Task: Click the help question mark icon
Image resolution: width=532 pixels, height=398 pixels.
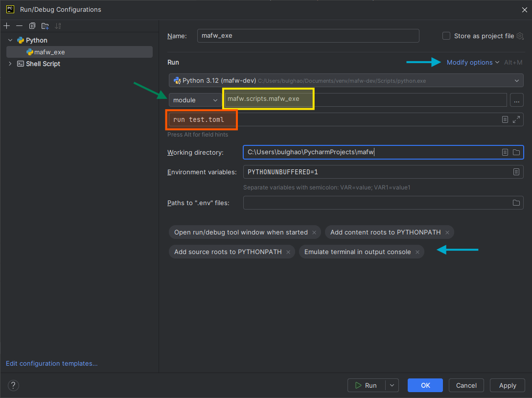Action: coord(13,385)
